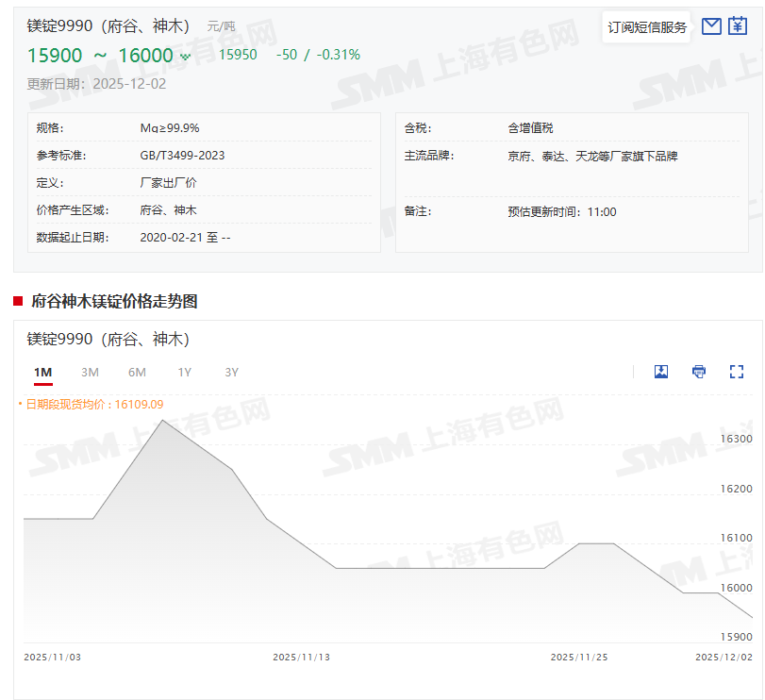Viewport: 765px width, 700px height.
Task: Click the 定义 field label
Action: 50,183
